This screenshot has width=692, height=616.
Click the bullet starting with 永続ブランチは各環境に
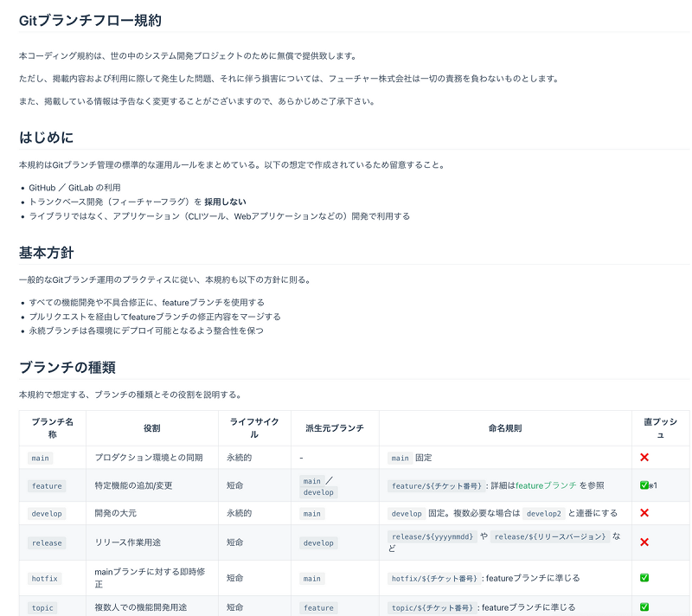(x=146, y=330)
